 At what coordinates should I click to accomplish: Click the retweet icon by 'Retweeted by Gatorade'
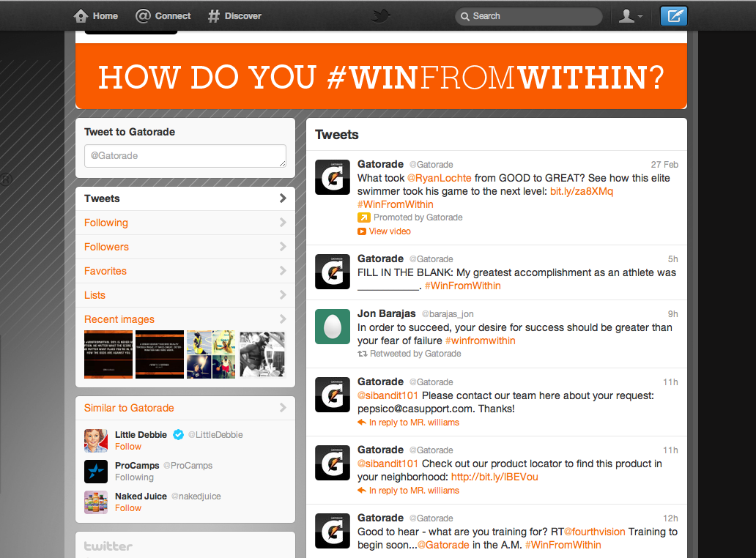point(362,354)
